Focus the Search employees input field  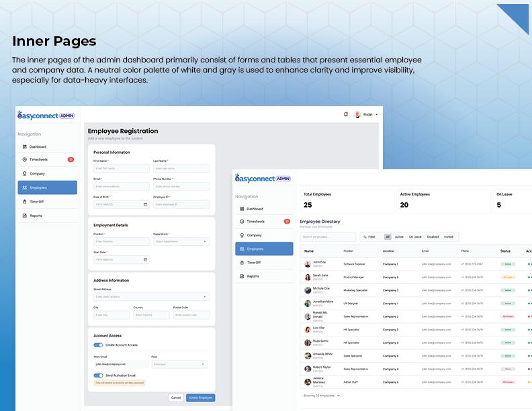(x=328, y=237)
